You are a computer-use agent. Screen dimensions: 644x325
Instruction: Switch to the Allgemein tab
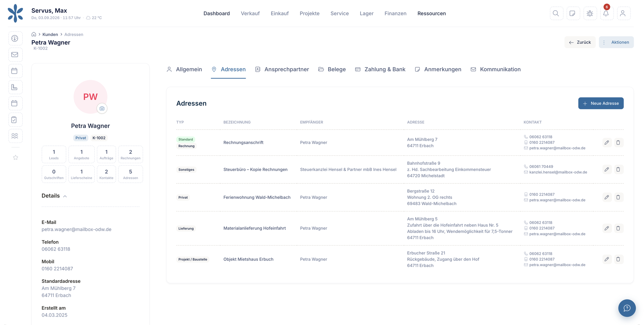pyautogui.click(x=184, y=70)
